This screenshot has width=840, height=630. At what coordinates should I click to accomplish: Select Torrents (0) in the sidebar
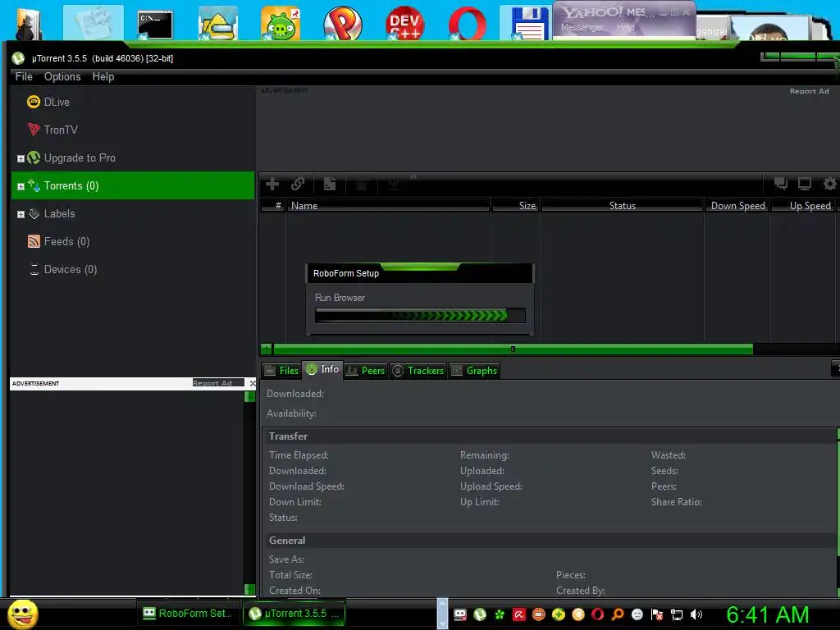pos(133,185)
